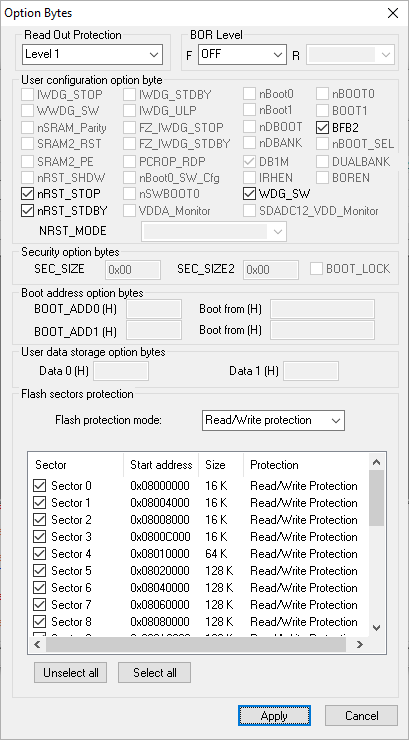Image resolution: width=409 pixels, height=740 pixels.
Task: Uncheck the WDG_SW checkbox
Action: (x=249, y=193)
